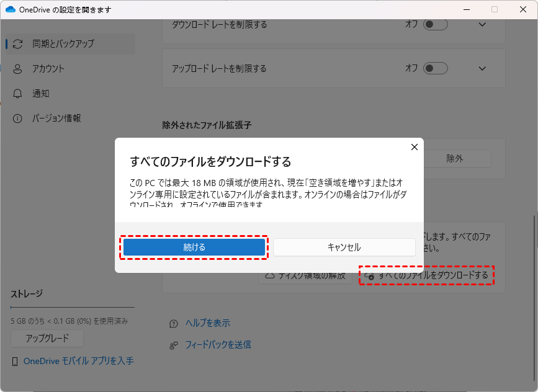Open the ヘルプを表示 link
This screenshot has height=392, width=538.
point(208,323)
